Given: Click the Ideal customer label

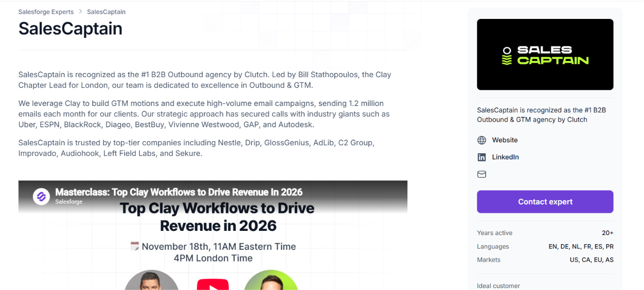Looking at the screenshot, I should coord(498,286).
